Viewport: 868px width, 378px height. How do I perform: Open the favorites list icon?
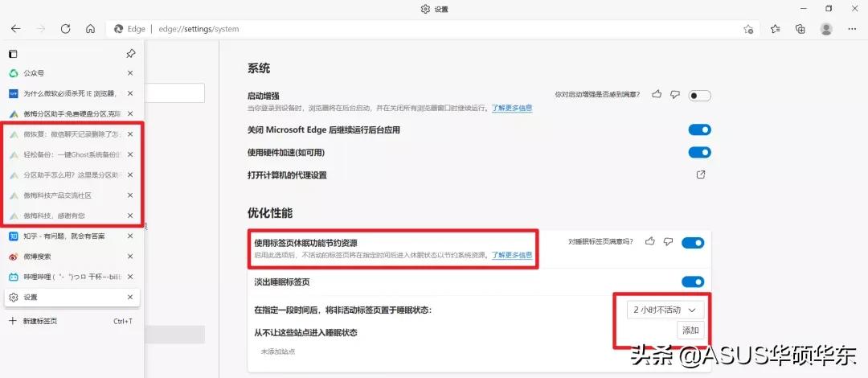(x=776, y=29)
